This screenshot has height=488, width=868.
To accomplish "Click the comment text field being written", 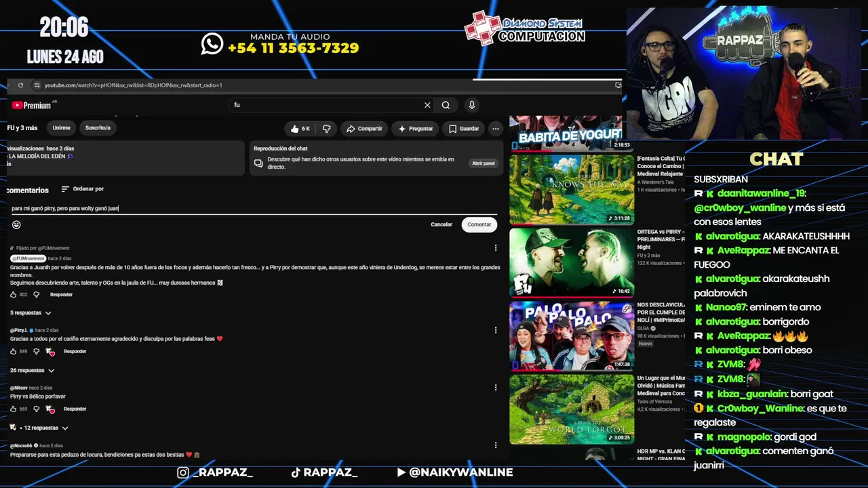I will click(254, 209).
